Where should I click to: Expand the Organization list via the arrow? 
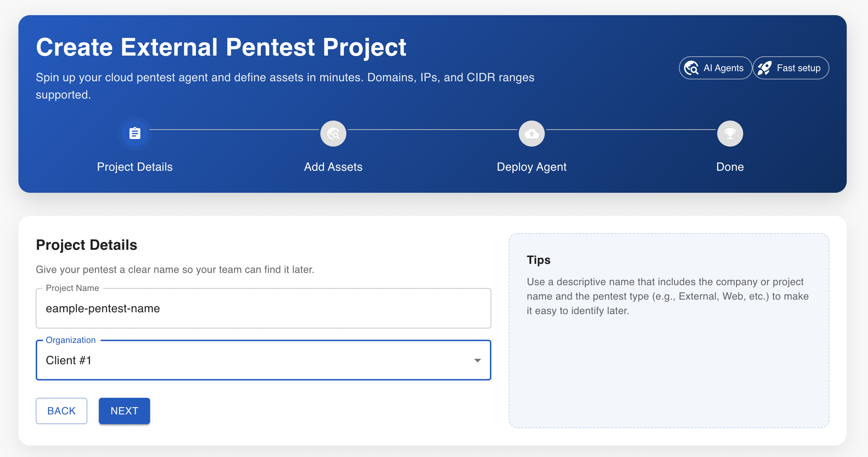pyautogui.click(x=477, y=360)
